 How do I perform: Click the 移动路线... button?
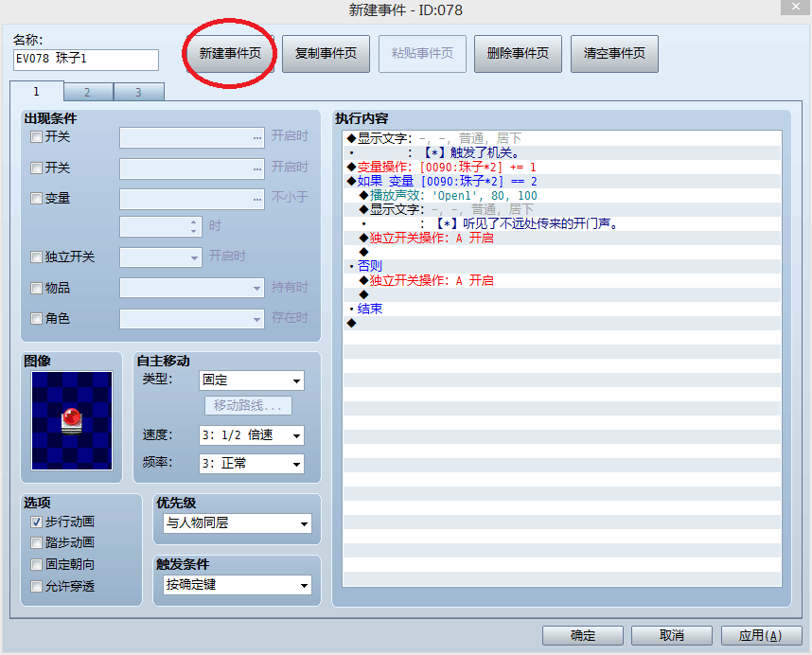(x=248, y=405)
